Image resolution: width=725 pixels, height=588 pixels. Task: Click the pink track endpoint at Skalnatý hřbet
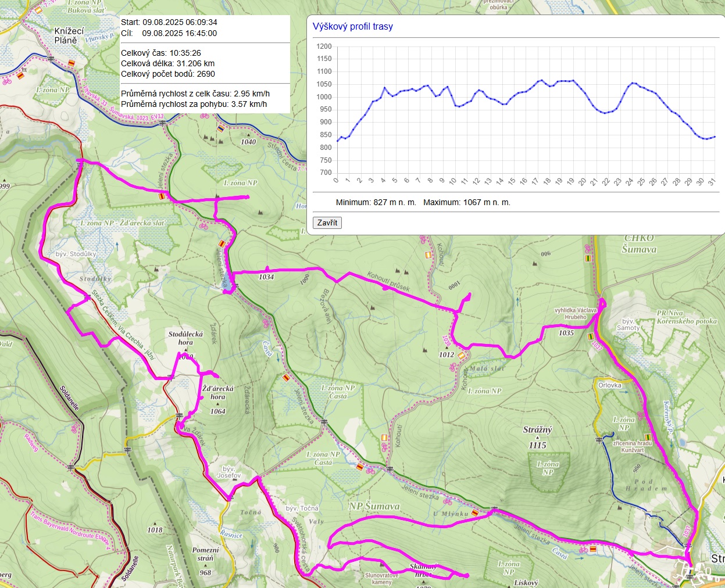click(466, 575)
